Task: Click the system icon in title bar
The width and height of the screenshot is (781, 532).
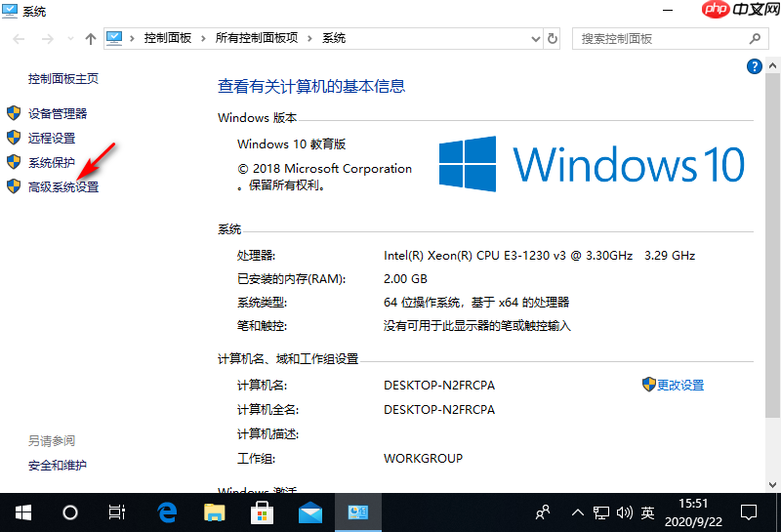Action: point(10,11)
